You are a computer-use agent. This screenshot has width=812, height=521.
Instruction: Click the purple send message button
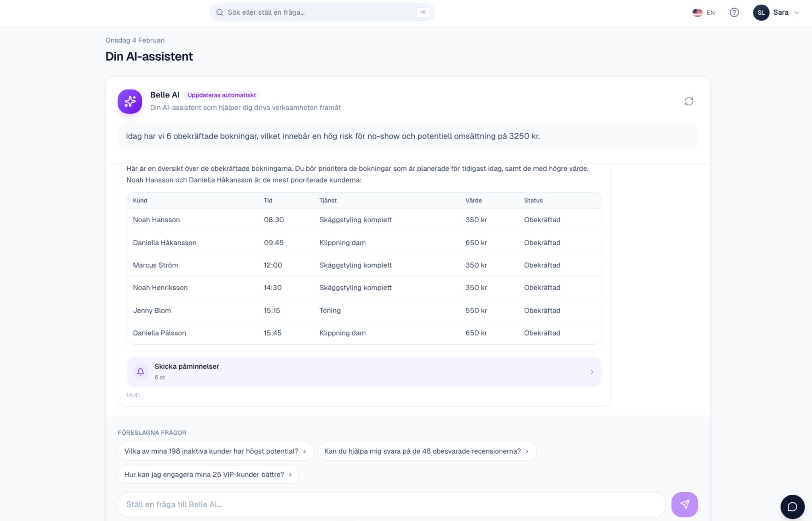tap(684, 504)
